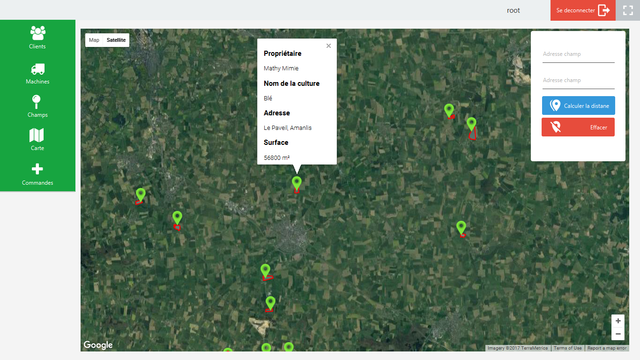Click the first Adresse champ input
Viewport: 640px width, 360px height.
578,55
